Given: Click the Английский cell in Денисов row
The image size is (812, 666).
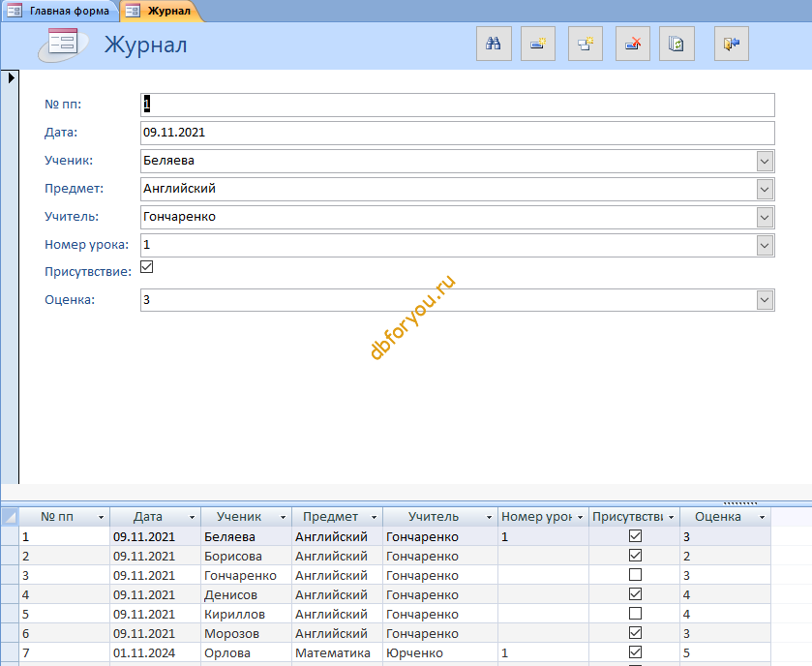Looking at the screenshot, I should click(337, 595).
